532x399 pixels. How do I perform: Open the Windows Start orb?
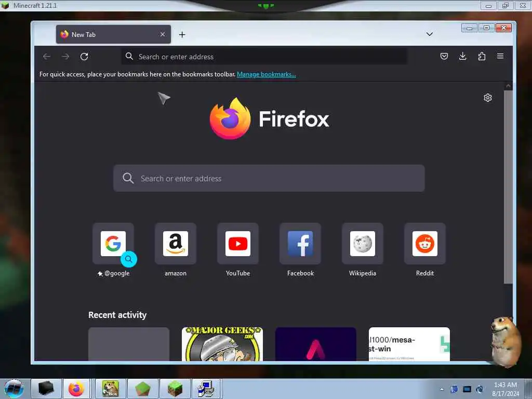14,389
